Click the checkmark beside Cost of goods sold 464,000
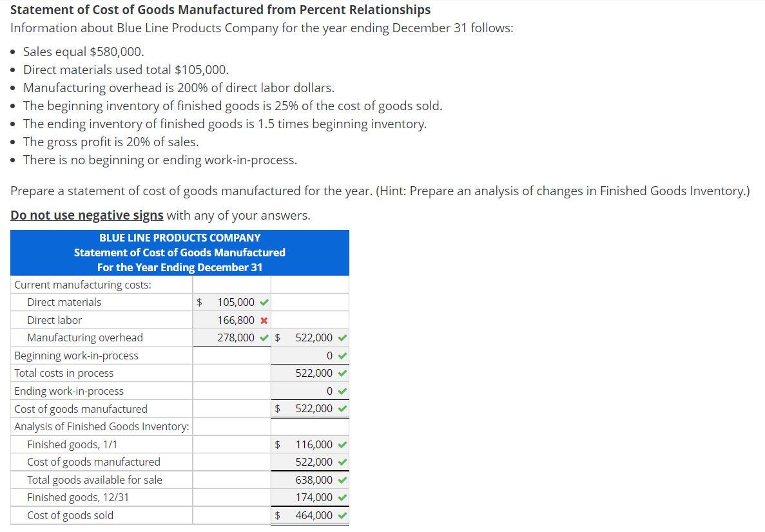This screenshot has width=765, height=532. (x=341, y=515)
